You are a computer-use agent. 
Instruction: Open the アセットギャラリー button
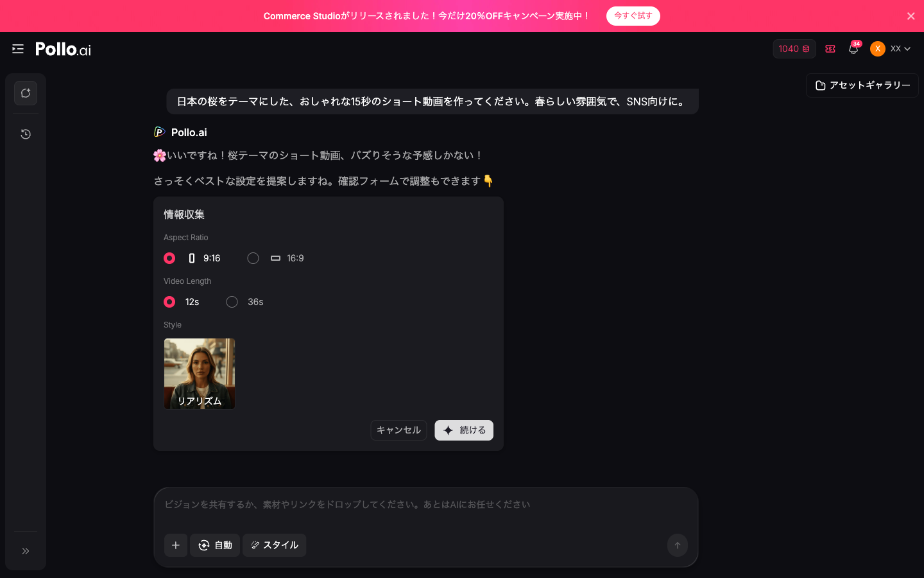(x=862, y=85)
